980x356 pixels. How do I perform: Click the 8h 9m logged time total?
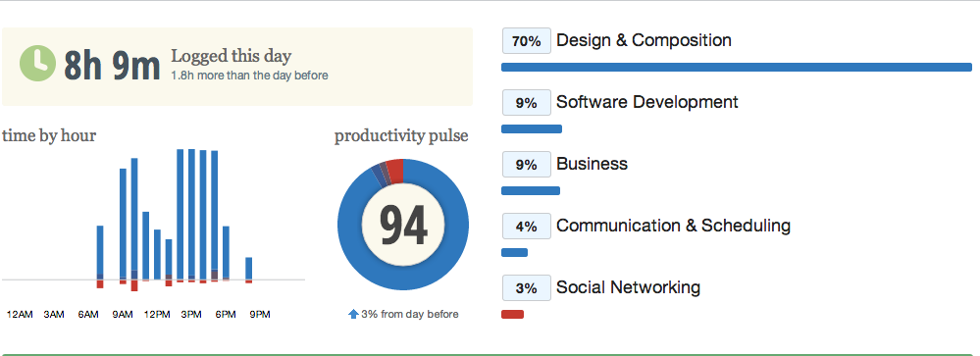click(x=113, y=66)
